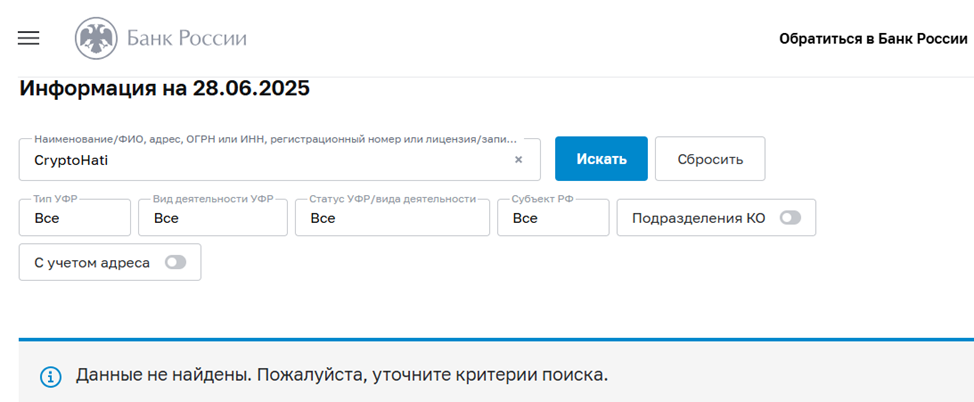Click the Bank of Russia eagle emblem
Viewport: 974px width, 402px height.
coord(96,39)
